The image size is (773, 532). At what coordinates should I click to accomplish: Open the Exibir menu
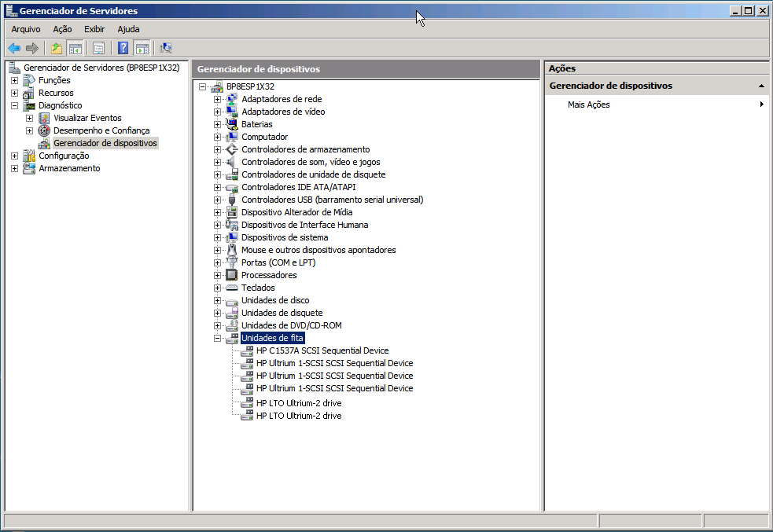coord(94,29)
